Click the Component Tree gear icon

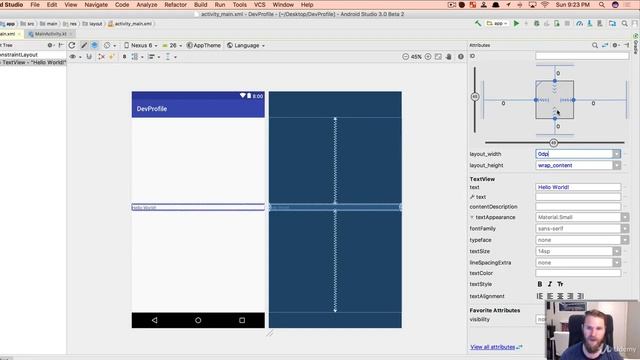pyautogui.click(x=51, y=45)
